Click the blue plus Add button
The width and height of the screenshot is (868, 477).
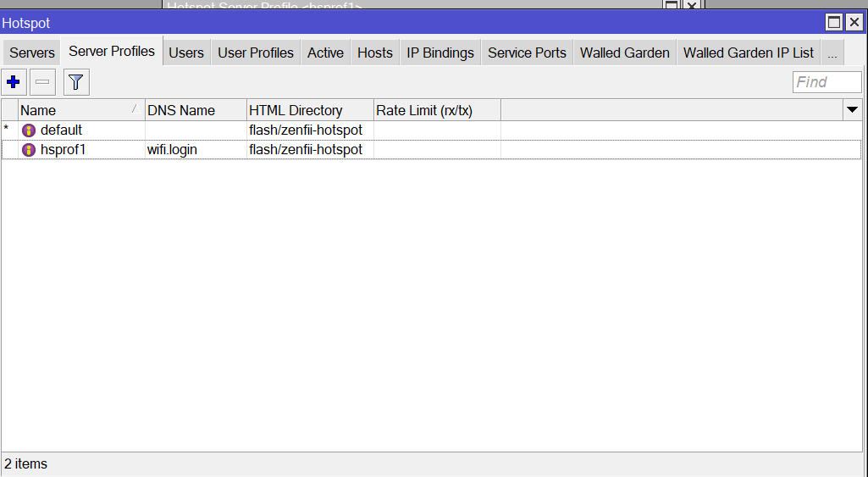coord(14,82)
